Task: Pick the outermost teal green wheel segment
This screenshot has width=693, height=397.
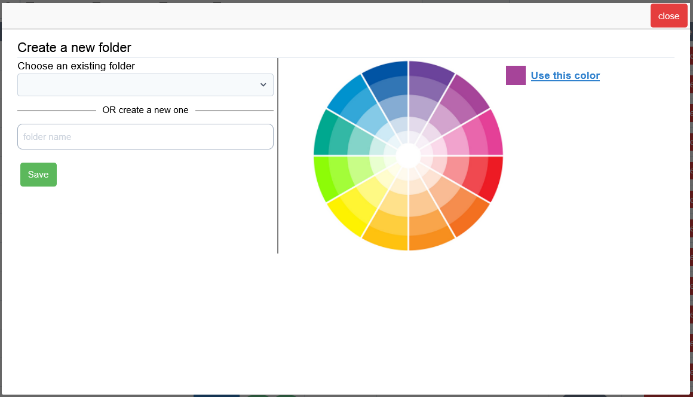Action: [323, 133]
